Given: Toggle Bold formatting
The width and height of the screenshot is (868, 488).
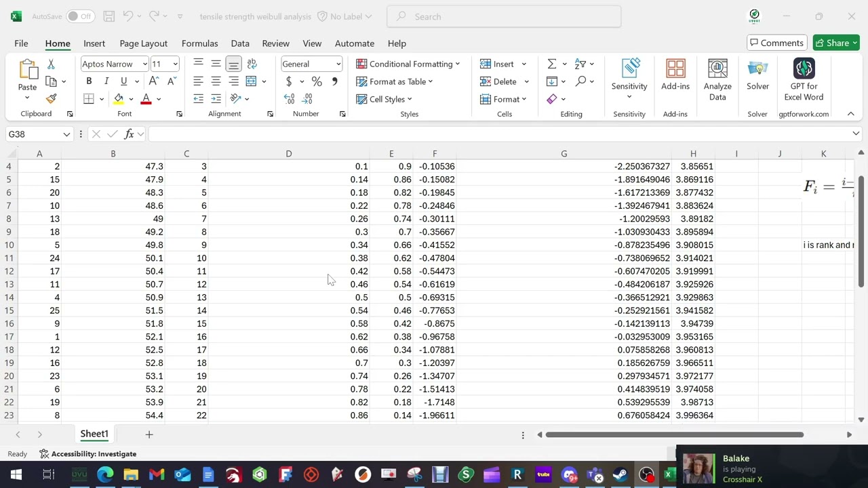Looking at the screenshot, I should point(89,81).
